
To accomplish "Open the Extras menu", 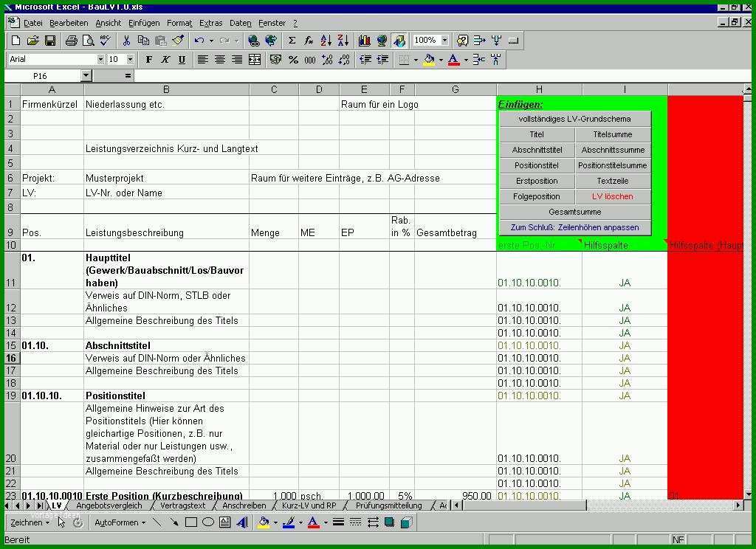I will pyautogui.click(x=210, y=23).
